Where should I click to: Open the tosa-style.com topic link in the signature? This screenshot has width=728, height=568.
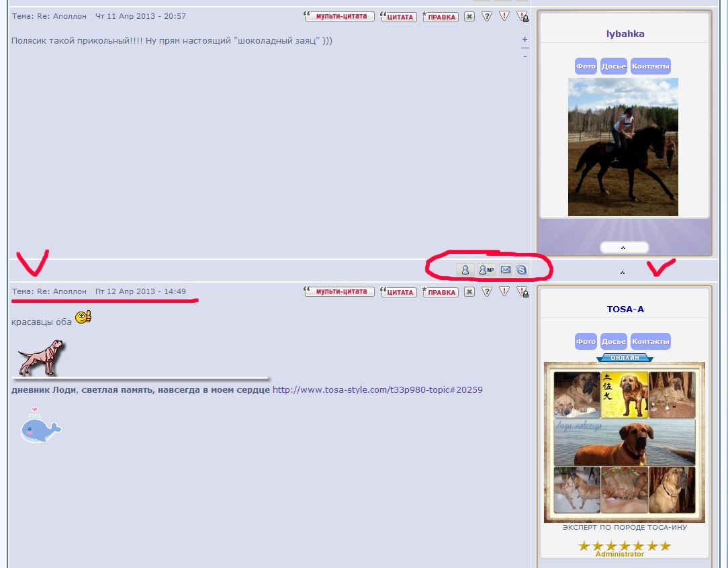tap(377, 390)
